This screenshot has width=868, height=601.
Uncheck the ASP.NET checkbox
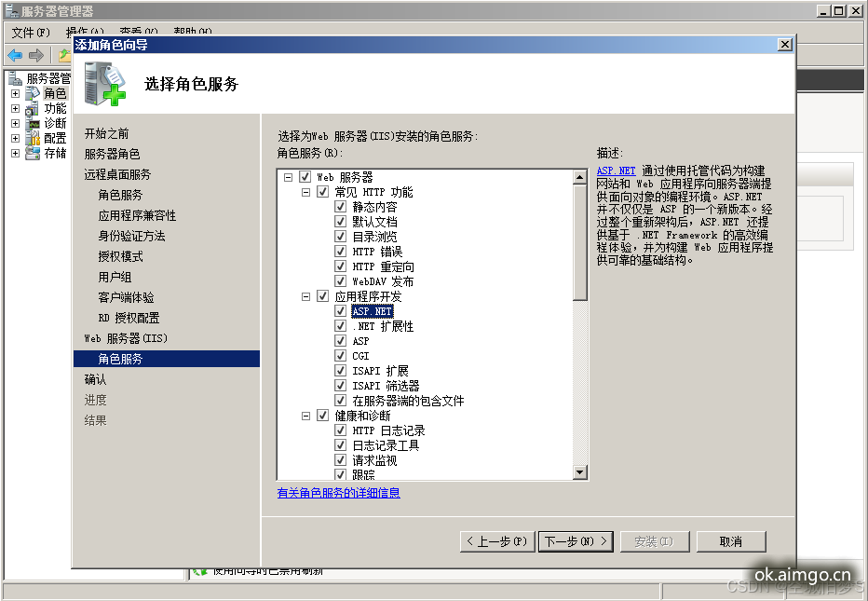(341, 311)
